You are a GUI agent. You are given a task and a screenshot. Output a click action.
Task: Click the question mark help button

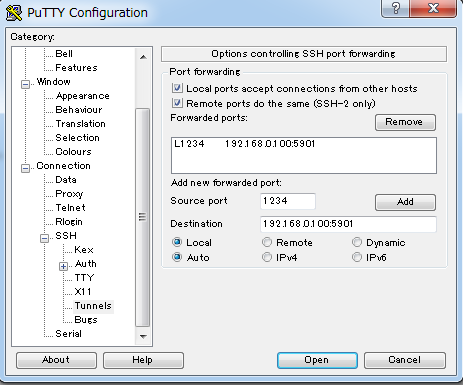click(395, 8)
